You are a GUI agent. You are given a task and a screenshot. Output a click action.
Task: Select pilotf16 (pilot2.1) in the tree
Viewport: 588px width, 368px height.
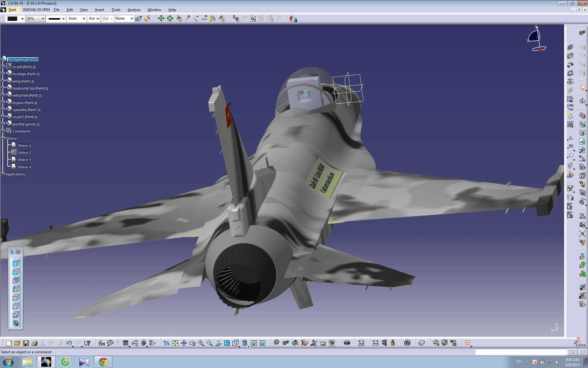[x=26, y=124]
